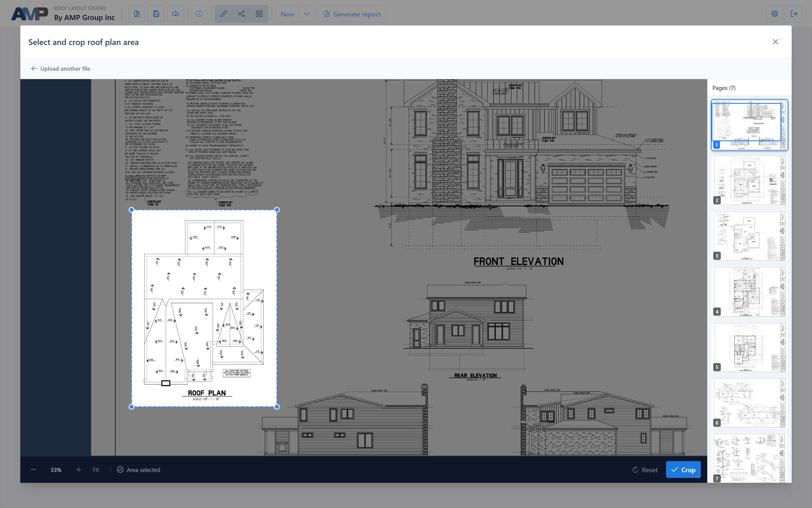Viewport: 812px width, 508px height.
Task: Select page 1 thumbnail
Action: (x=749, y=125)
